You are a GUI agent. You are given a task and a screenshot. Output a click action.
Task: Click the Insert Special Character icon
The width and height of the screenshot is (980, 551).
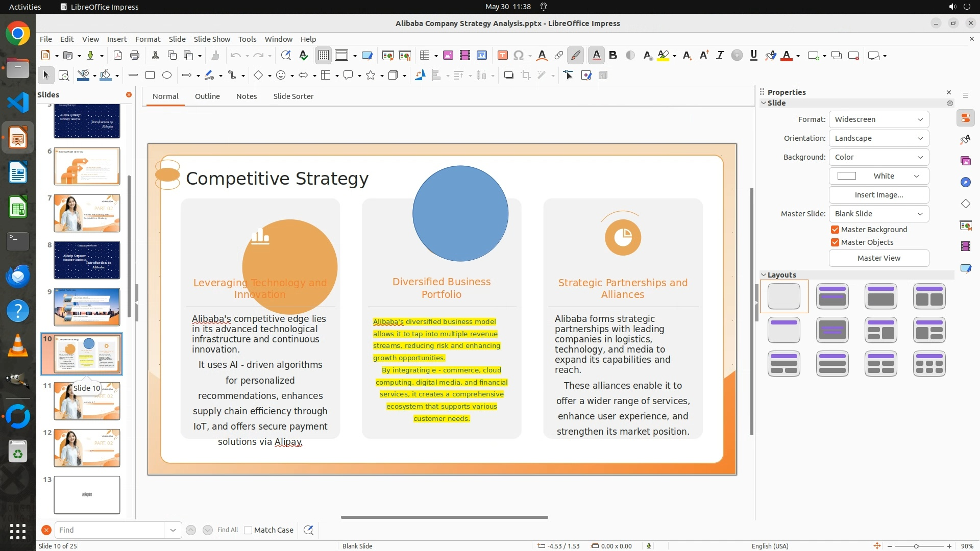coord(519,56)
